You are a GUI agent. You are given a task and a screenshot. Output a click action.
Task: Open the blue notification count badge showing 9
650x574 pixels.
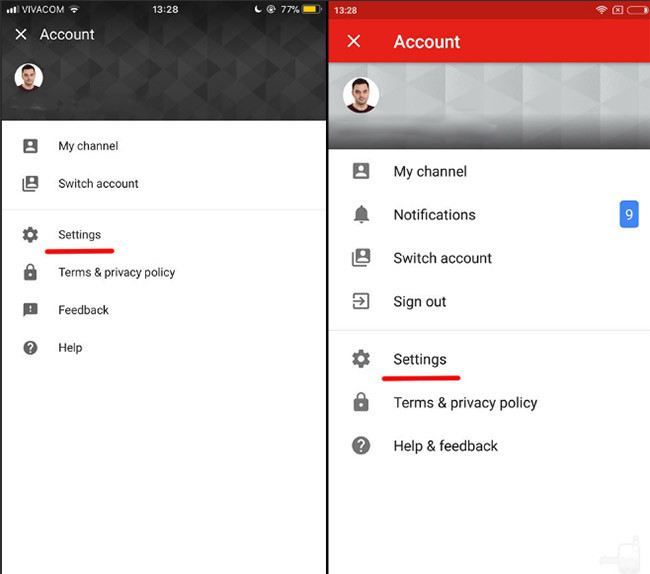[629, 214]
